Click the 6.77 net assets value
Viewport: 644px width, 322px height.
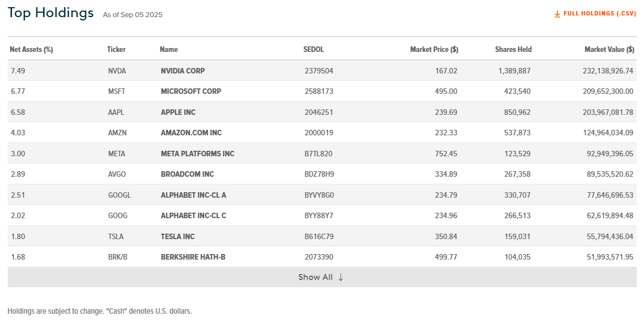pos(18,91)
